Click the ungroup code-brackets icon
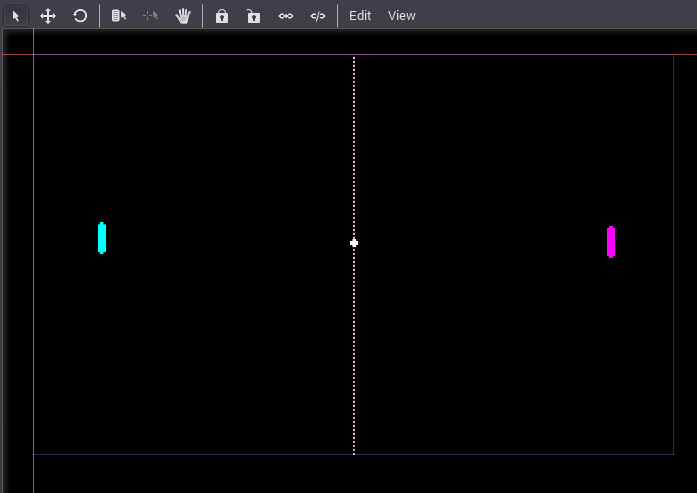Image resolution: width=697 pixels, height=493 pixels. pyautogui.click(x=318, y=16)
